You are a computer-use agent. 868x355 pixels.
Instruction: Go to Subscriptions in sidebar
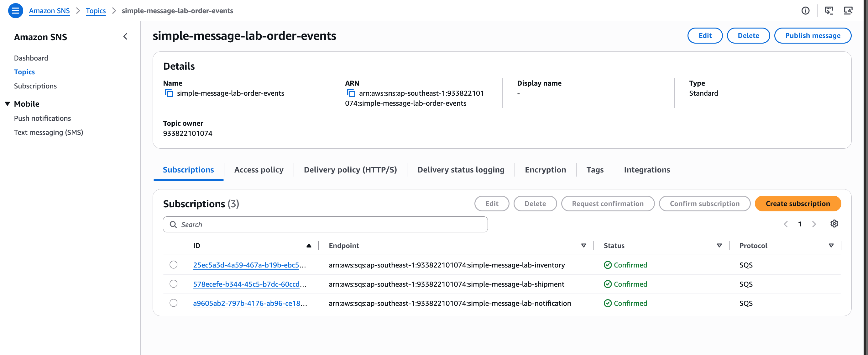(35, 86)
